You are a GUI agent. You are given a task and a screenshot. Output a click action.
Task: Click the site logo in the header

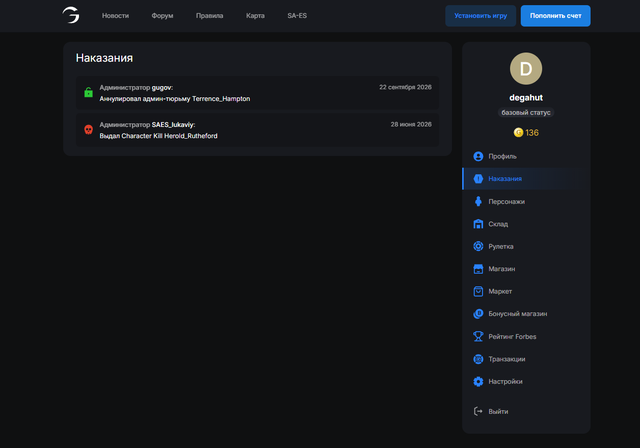pyautogui.click(x=71, y=15)
